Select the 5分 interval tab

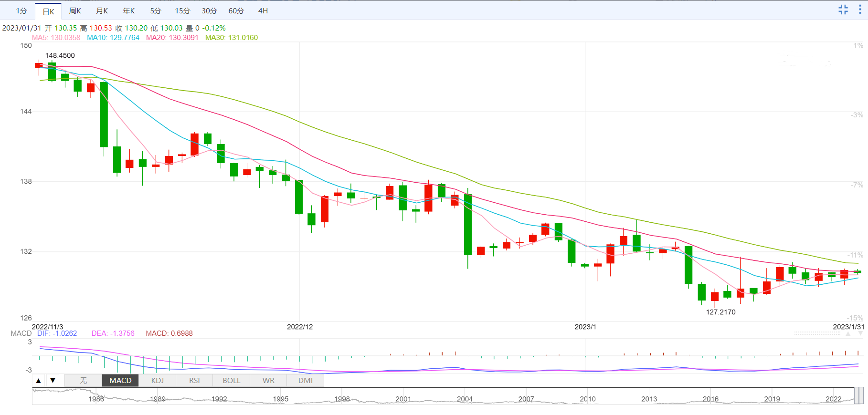[156, 11]
